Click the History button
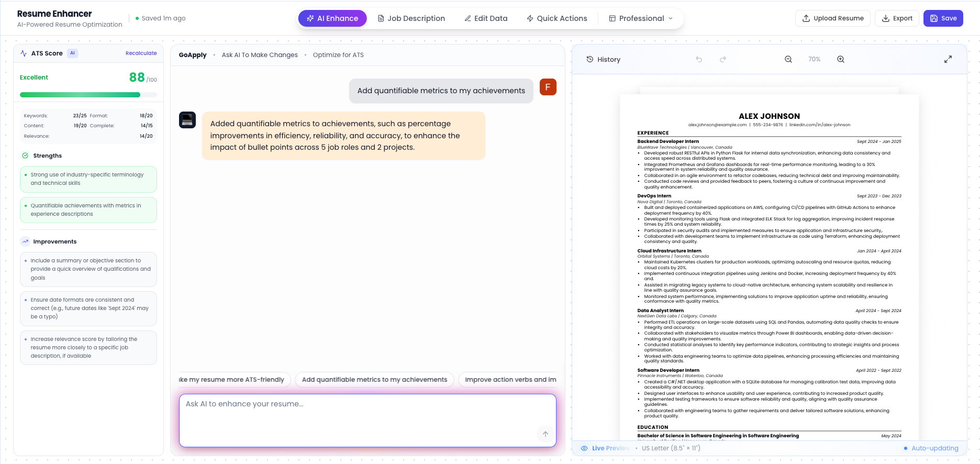Viewport: 980px width, 464px height. pyautogui.click(x=603, y=59)
